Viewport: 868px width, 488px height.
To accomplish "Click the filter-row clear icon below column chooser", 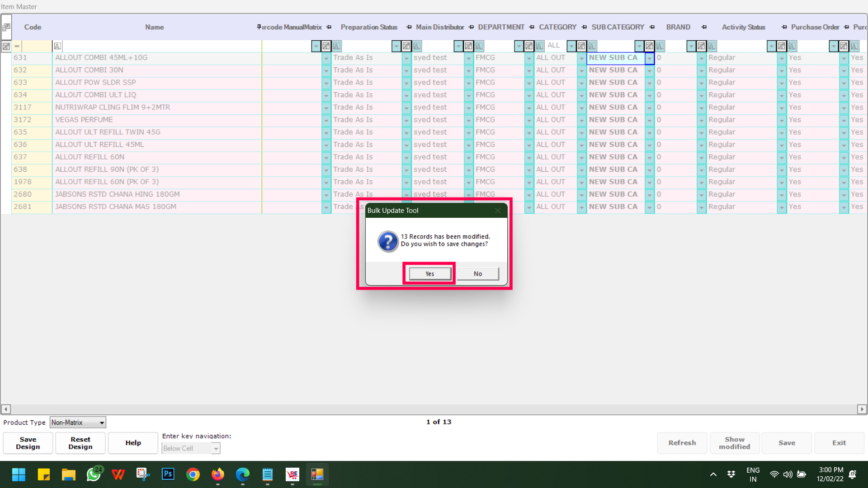I will pyautogui.click(x=6, y=46).
